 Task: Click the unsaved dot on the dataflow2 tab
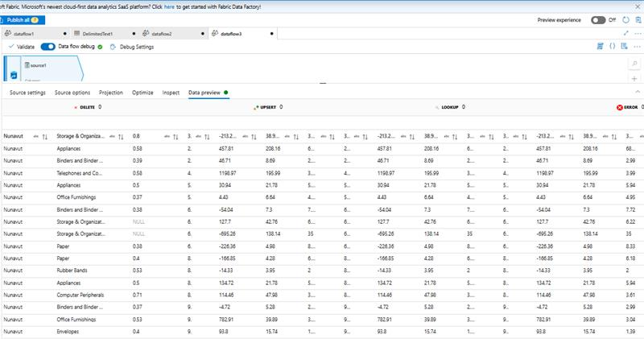203,34
